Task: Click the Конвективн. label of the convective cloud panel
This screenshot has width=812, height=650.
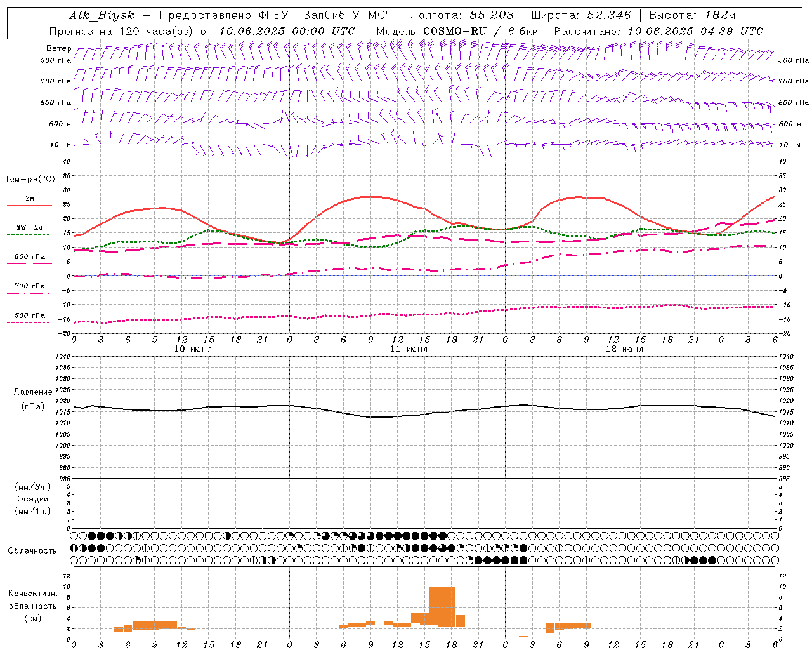Action: [33, 594]
